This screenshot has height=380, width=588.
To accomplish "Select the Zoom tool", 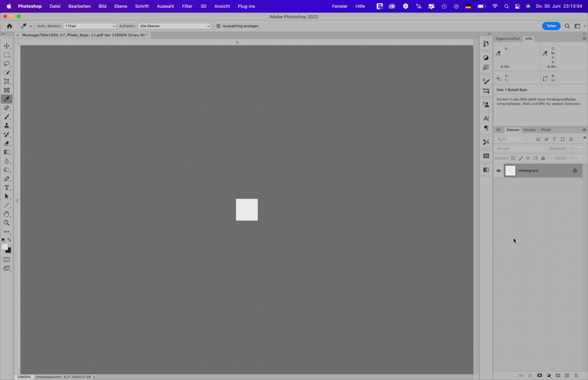I will 6,223.
